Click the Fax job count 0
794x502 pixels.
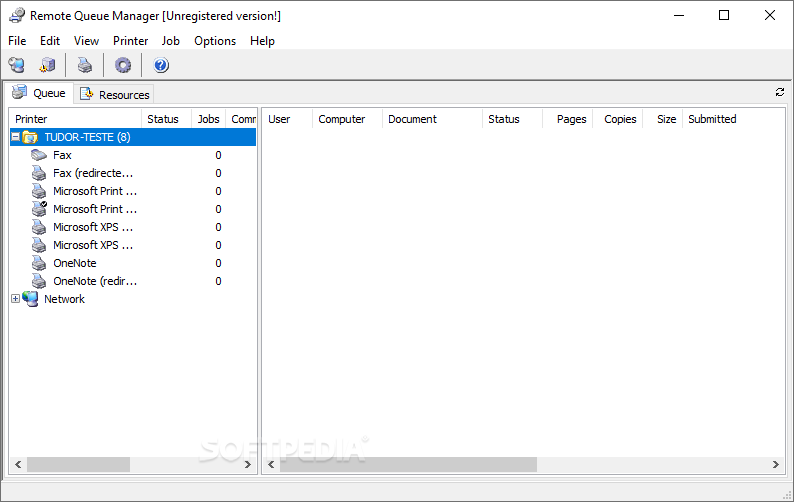click(218, 155)
